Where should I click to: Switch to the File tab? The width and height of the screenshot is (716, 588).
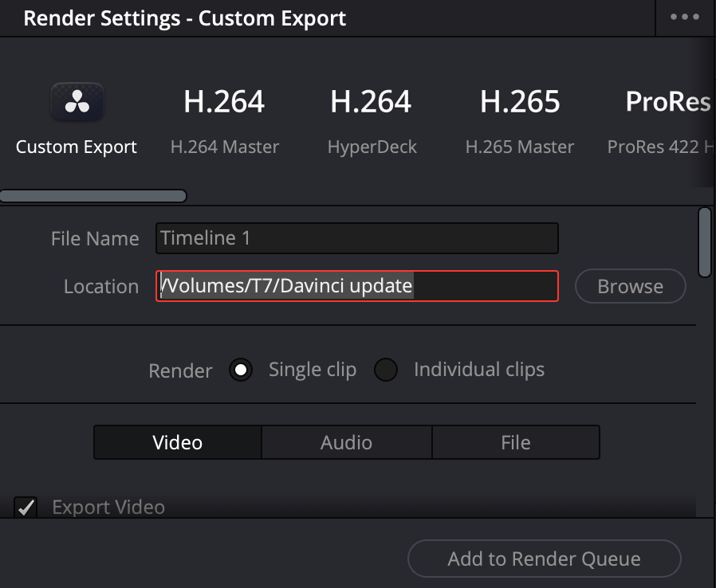[x=515, y=442]
